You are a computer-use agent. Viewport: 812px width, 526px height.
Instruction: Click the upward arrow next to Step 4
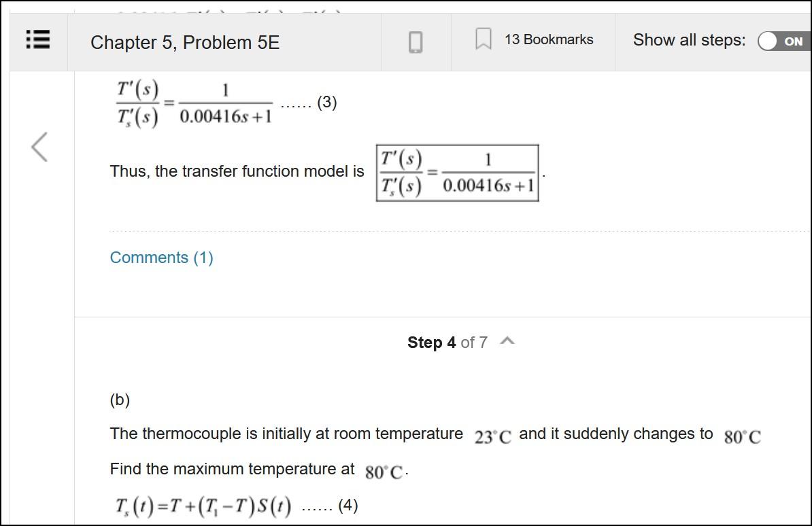pyautogui.click(x=506, y=343)
